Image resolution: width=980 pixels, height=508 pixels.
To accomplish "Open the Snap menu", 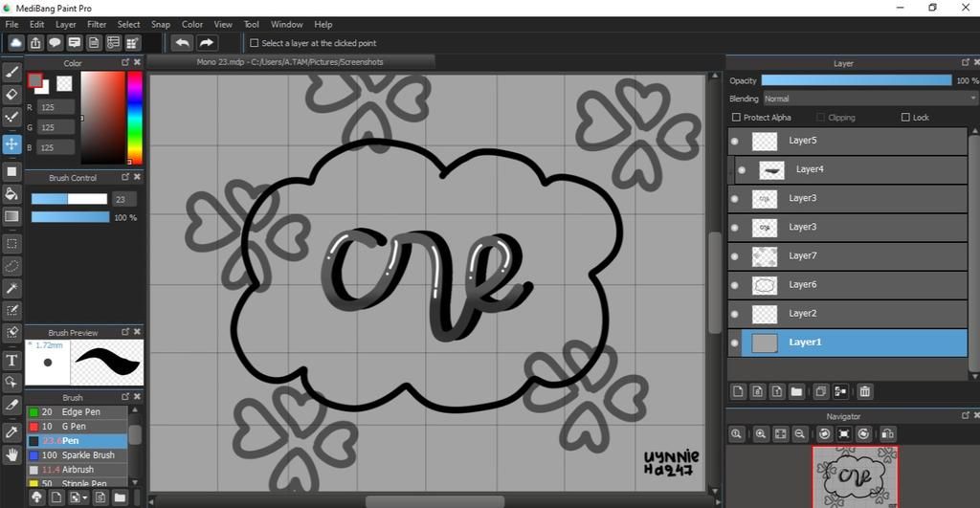I will pos(161,24).
